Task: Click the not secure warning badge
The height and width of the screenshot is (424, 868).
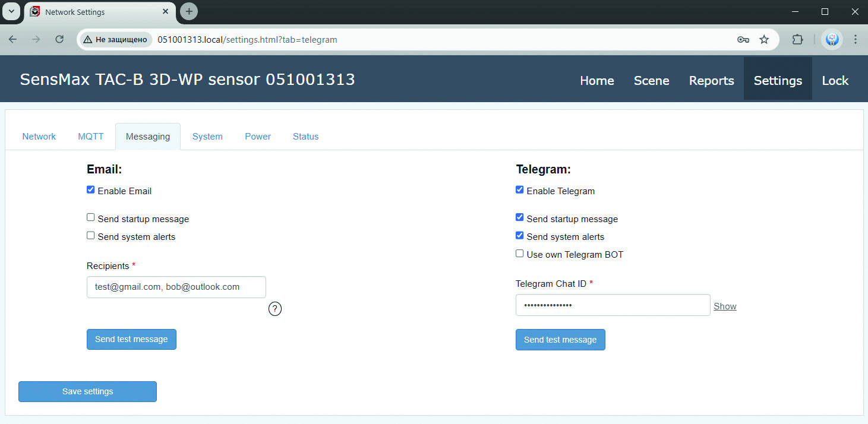Action: point(115,40)
